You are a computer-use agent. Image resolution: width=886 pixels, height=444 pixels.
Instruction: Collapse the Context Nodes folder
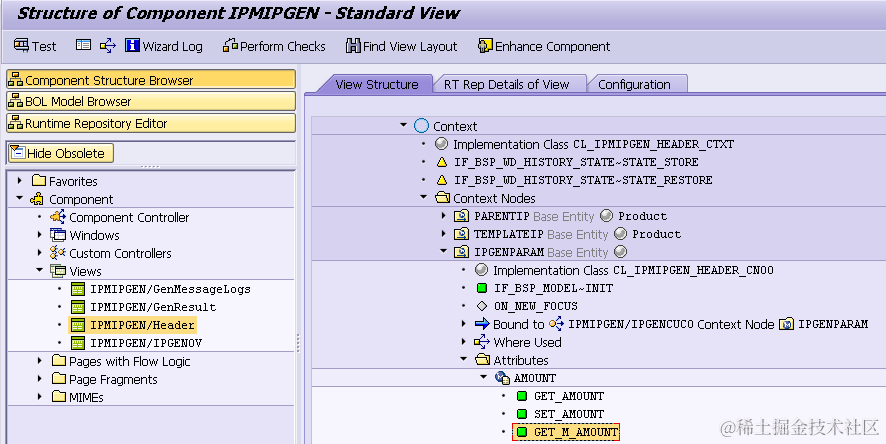[424, 198]
